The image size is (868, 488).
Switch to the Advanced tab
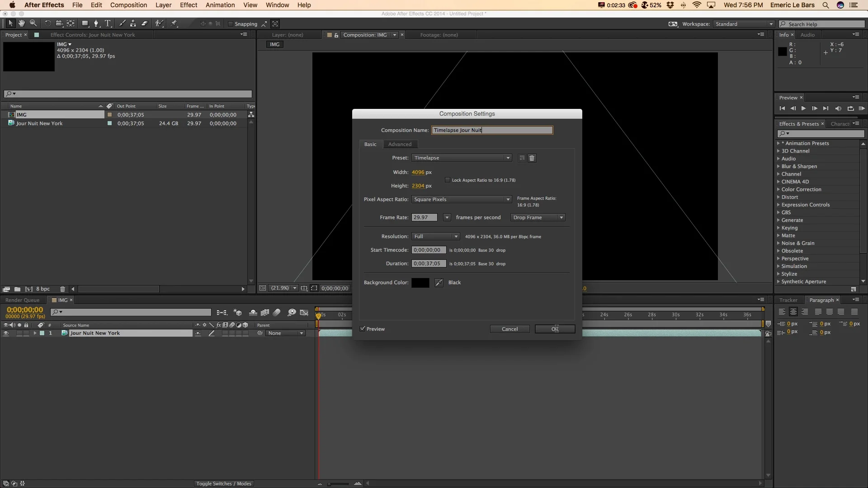pos(400,145)
